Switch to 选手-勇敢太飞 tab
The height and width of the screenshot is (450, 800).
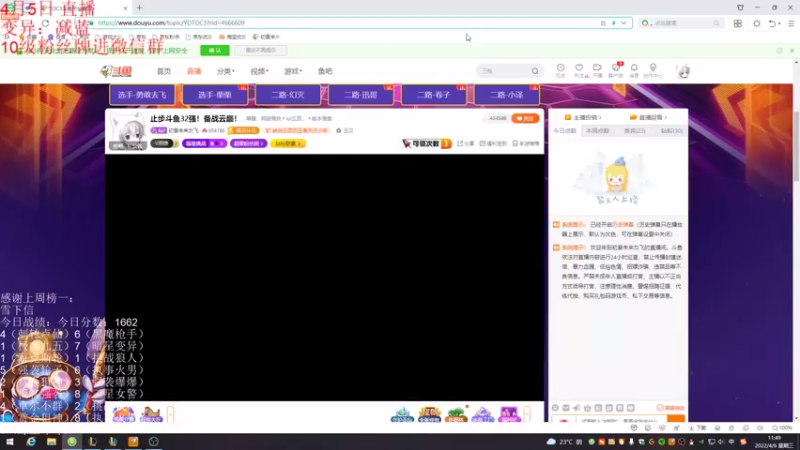pos(142,95)
